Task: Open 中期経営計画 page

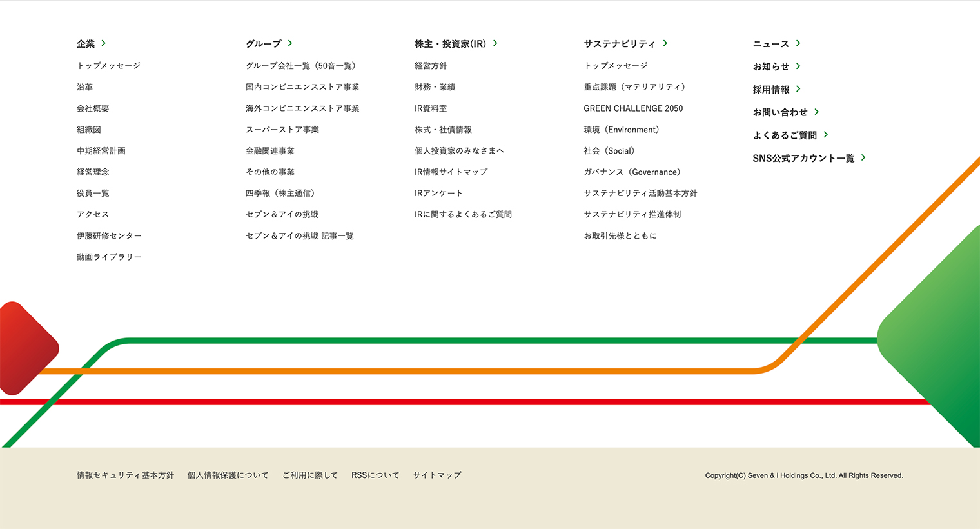Action: pyautogui.click(x=101, y=151)
